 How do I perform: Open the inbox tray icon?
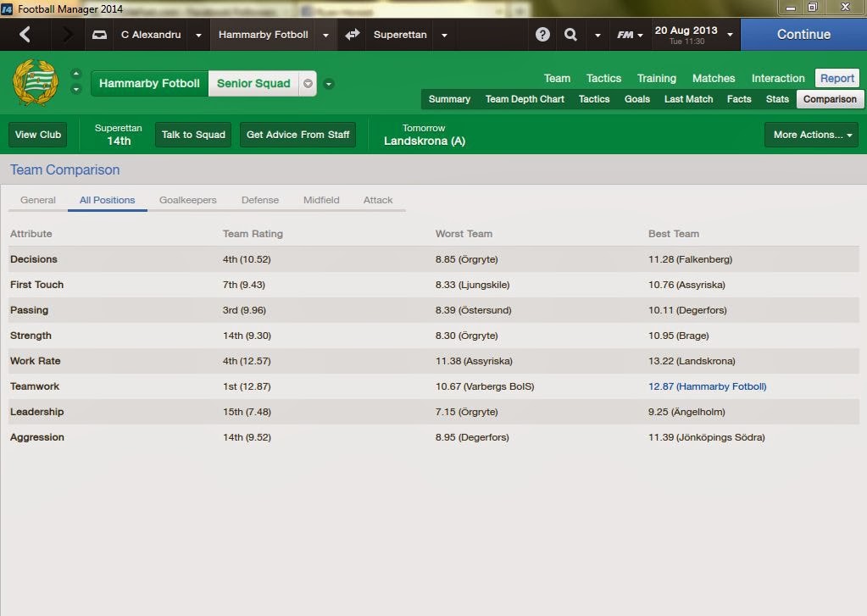[99, 35]
